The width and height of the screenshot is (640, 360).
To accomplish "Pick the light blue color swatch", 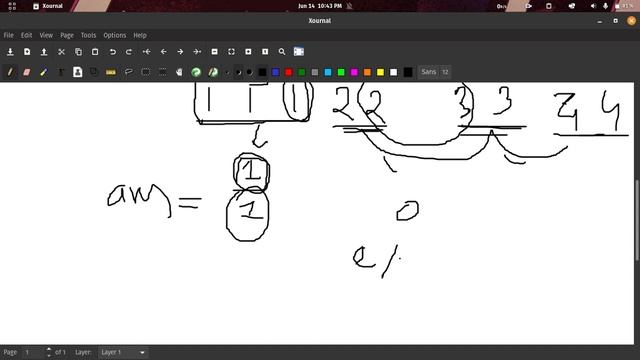I will point(328,73).
